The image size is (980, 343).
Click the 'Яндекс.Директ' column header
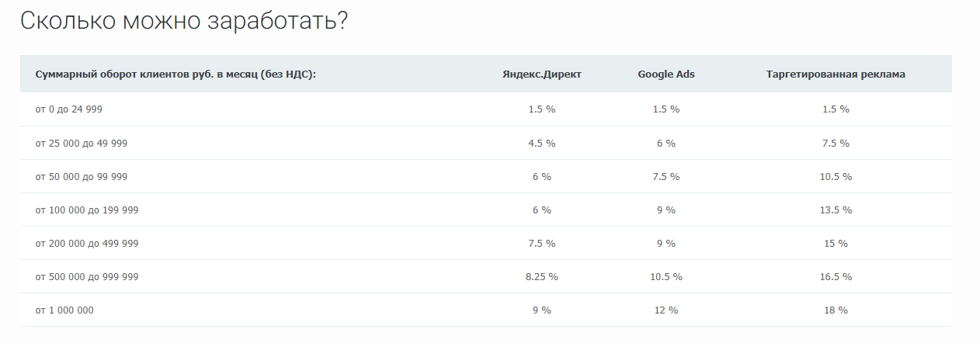[541, 74]
